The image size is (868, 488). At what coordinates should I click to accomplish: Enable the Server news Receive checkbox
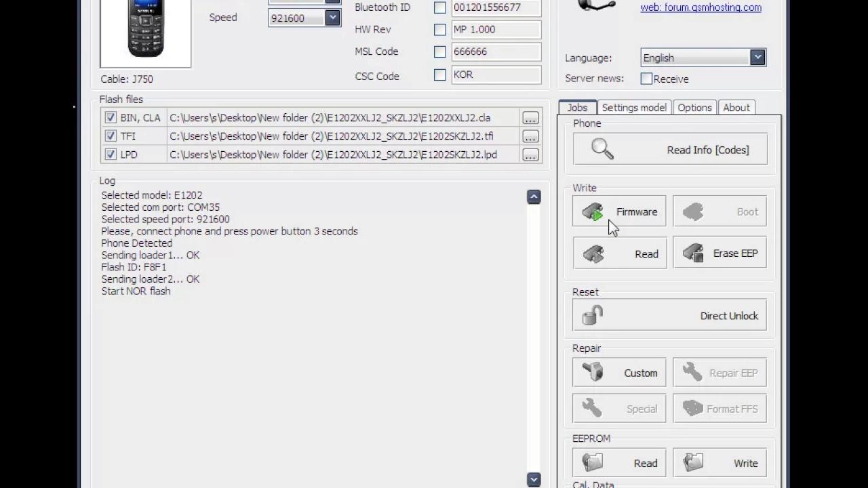[646, 79]
